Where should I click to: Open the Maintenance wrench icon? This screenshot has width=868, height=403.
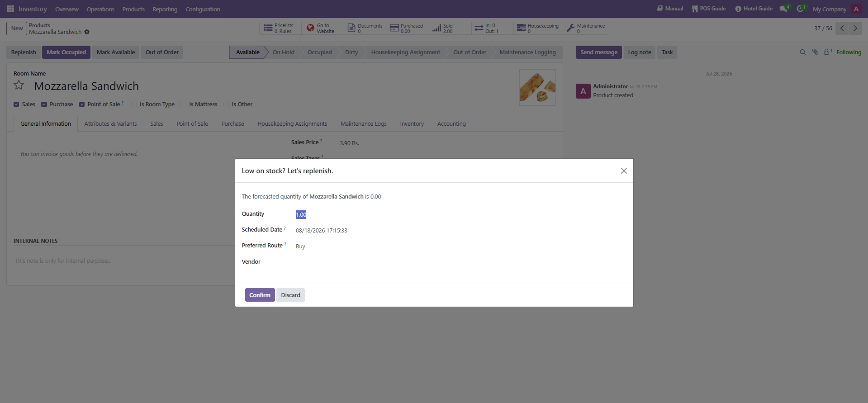pyautogui.click(x=571, y=28)
